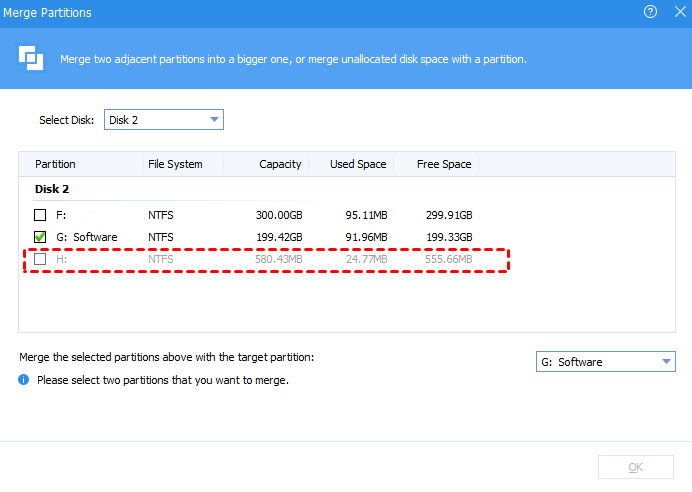Click the 580.43MB capacity in H: row
Image resolution: width=692 pixels, height=492 pixels.
pyautogui.click(x=278, y=260)
